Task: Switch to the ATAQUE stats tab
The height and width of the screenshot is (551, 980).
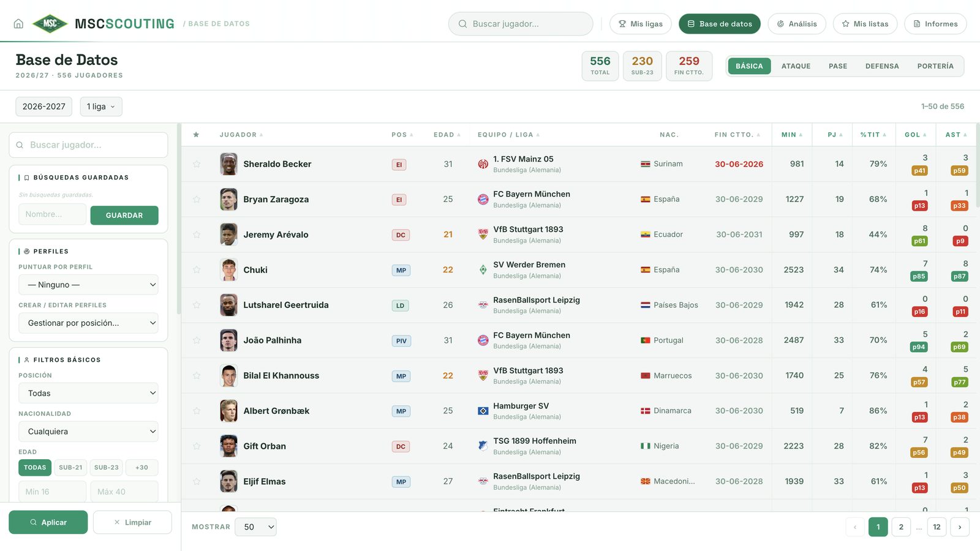Action: click(796, 66)
